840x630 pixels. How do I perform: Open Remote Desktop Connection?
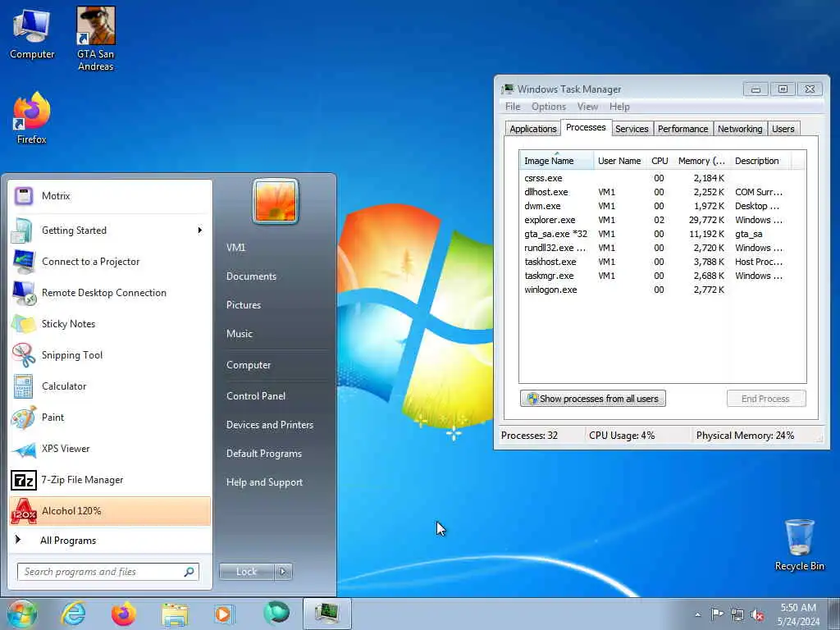click(x=110, y=293)
